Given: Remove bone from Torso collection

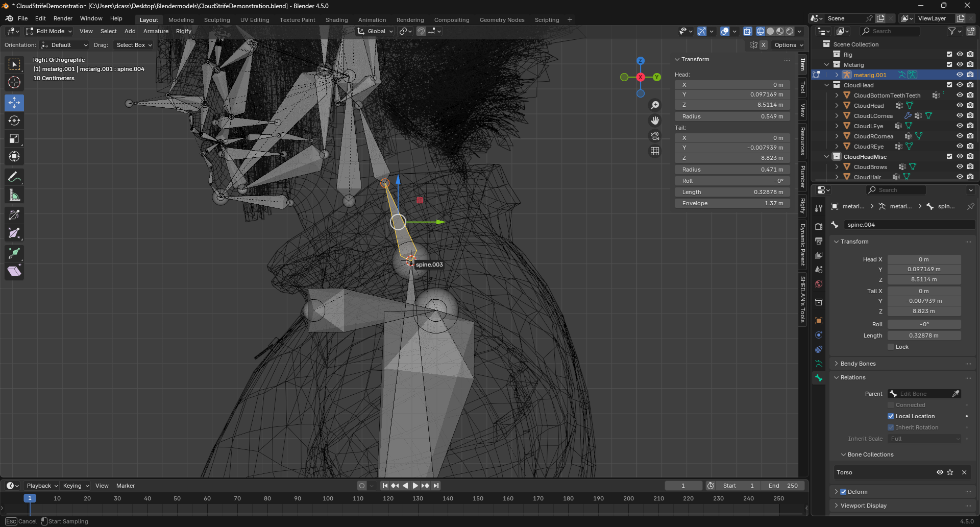Looking at the screenshot, I should click(964, 472).
